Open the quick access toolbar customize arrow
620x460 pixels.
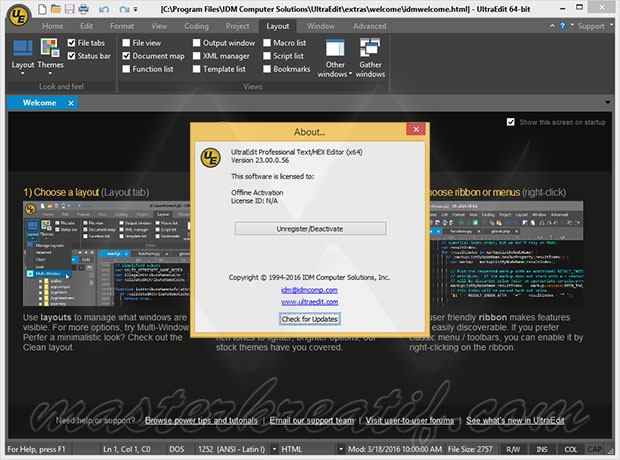(x=136, y=9)
